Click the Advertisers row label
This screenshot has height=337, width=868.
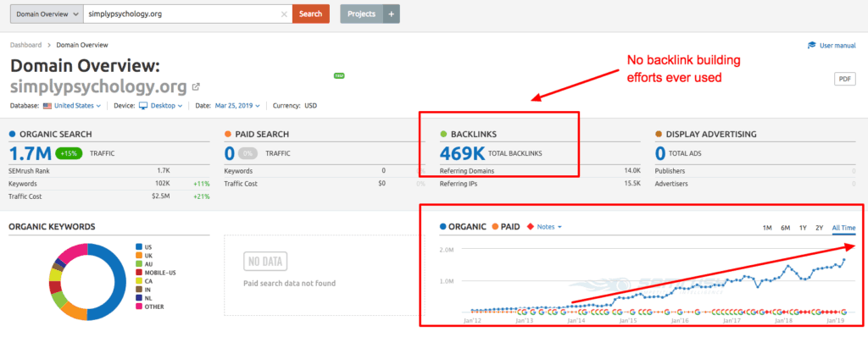671,184
